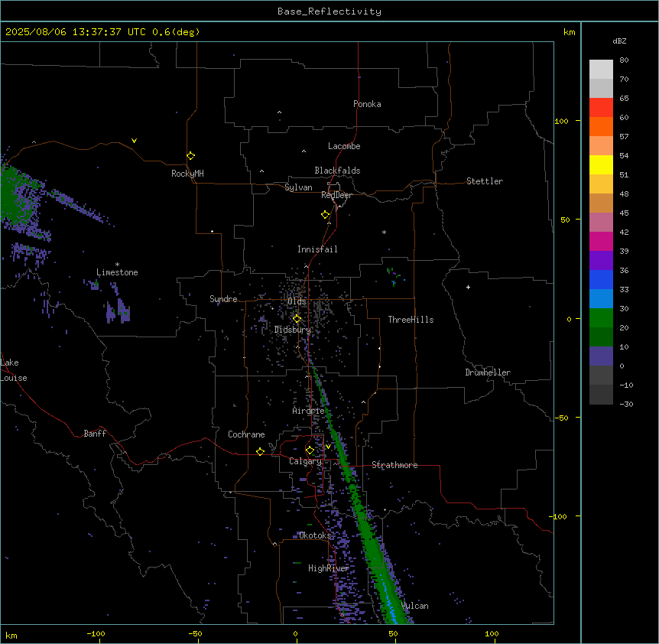Image resolution: width=659 pixels, height=644 pixels.
Task: Select the yellow 51-54 dBZ legend swatch
Action: click(x=601, y=164)
